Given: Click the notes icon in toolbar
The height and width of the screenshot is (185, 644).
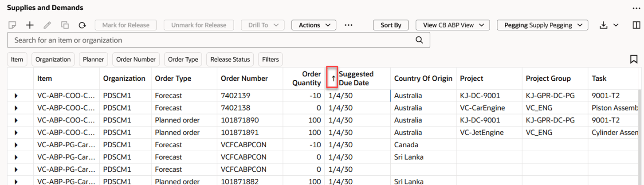Looking at the screenshot, I should (x=13, y=25).
